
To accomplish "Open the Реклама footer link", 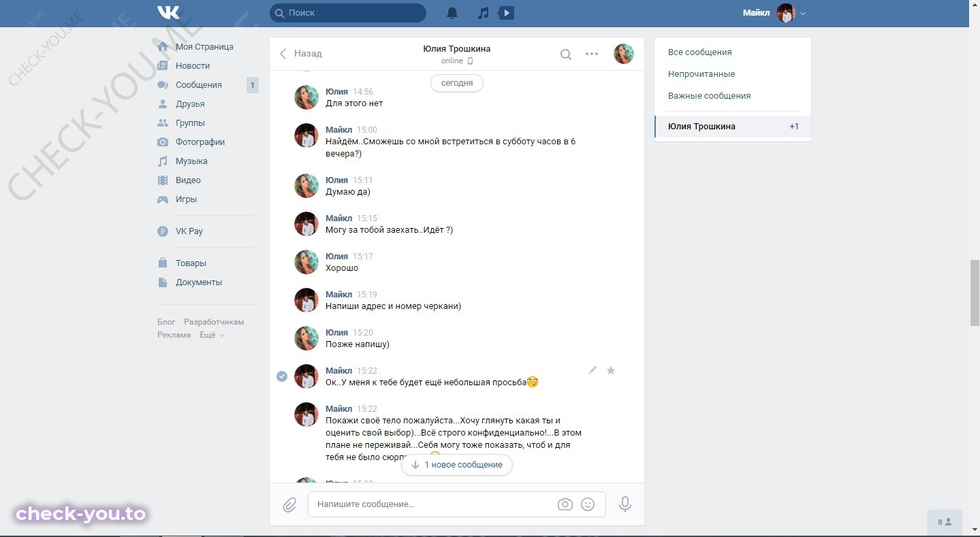I will (x=174, y=335).
